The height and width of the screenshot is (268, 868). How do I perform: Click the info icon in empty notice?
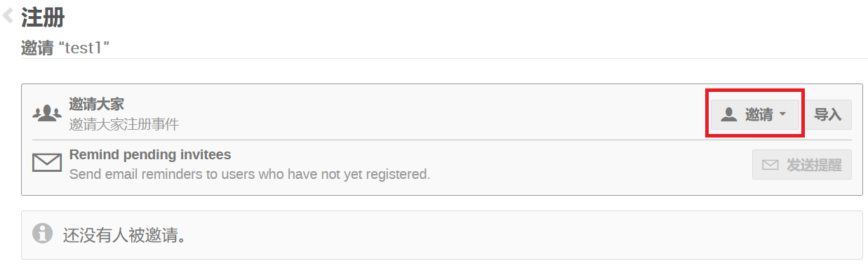pyautogui.click(x=44, y=233)
